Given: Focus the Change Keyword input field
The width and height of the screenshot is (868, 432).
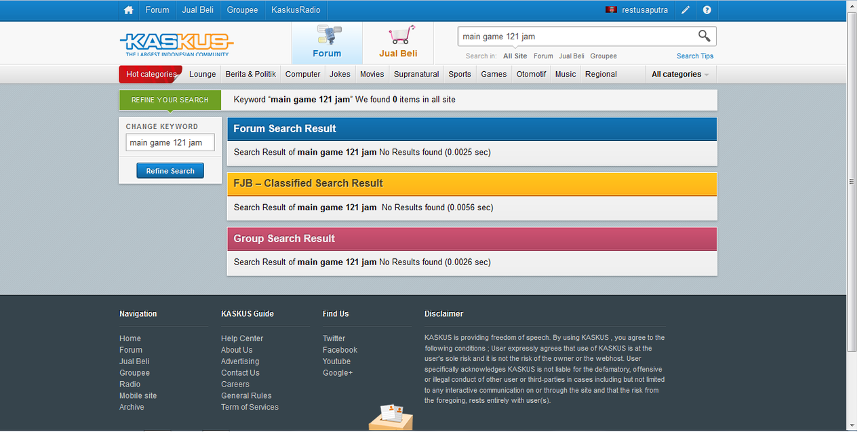Looking at the screenshot, I should click(170, 142).
